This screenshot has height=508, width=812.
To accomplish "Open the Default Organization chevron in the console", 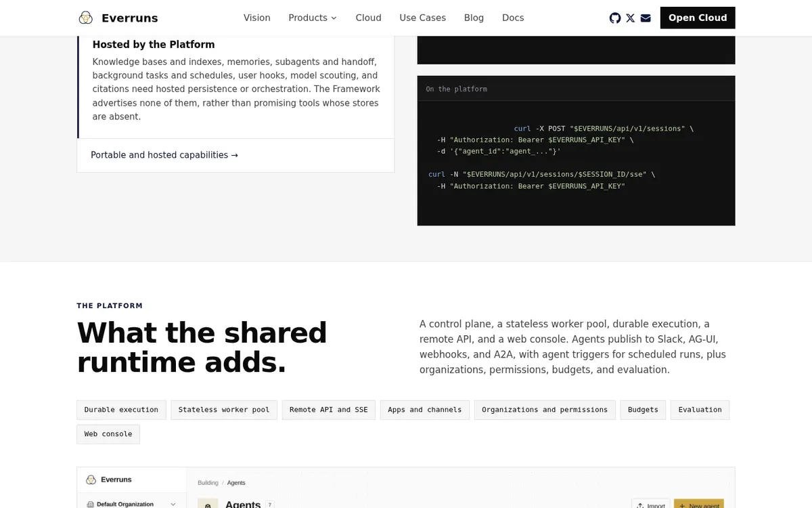I will click(173, 504).
